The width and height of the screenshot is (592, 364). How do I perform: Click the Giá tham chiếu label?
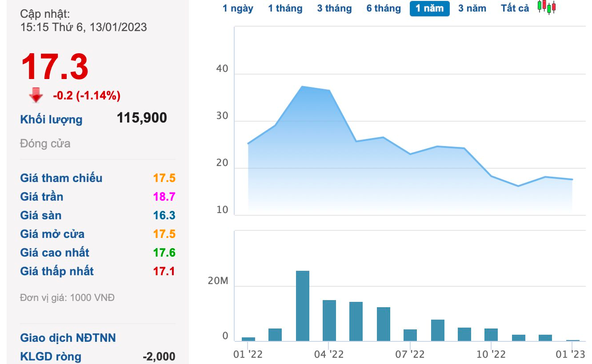click(x=61, y=178)
